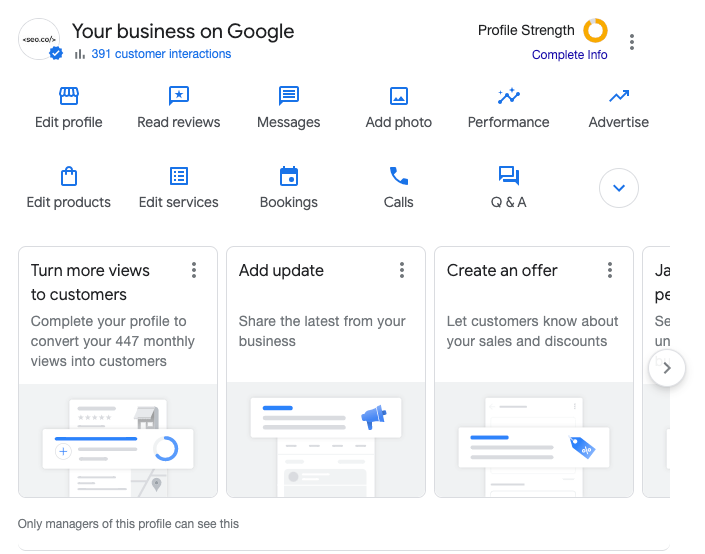Click the Complete Info link
Viewport: 705px width, 554px height.
point(569,55)
